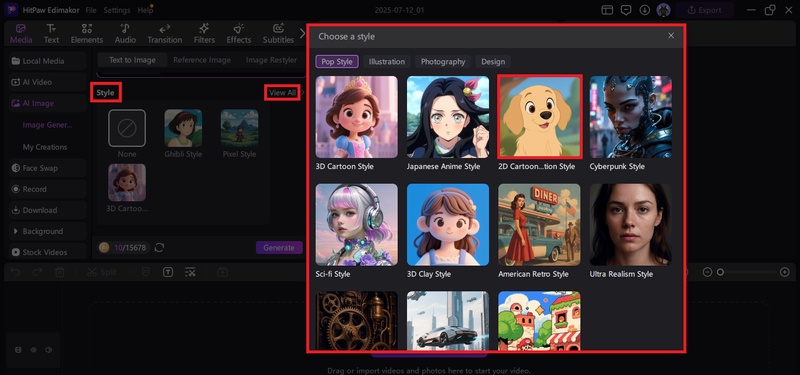Select the Image Restyler tab
Image resolution: width=800 pixels, height=375 pixels.
pos(271,60)
